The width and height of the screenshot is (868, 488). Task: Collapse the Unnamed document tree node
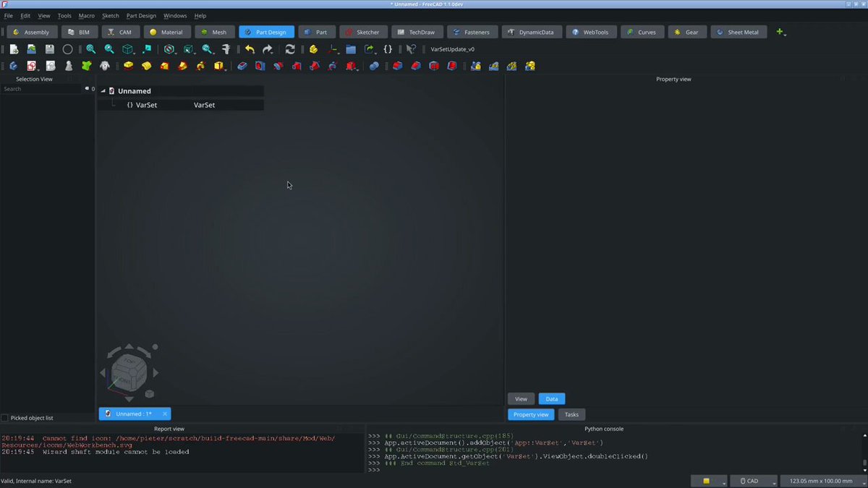point(103,91)
